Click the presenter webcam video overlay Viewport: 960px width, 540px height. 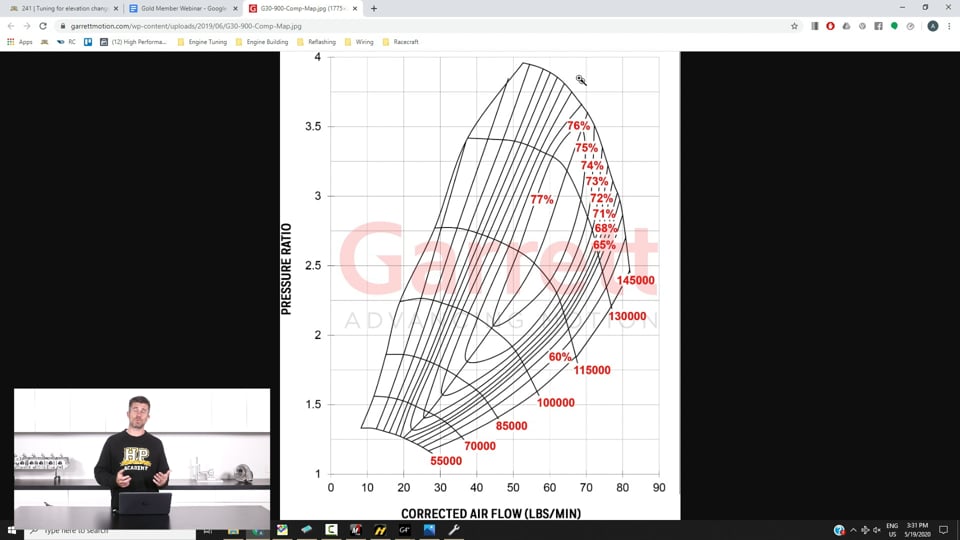coord(142,458)
